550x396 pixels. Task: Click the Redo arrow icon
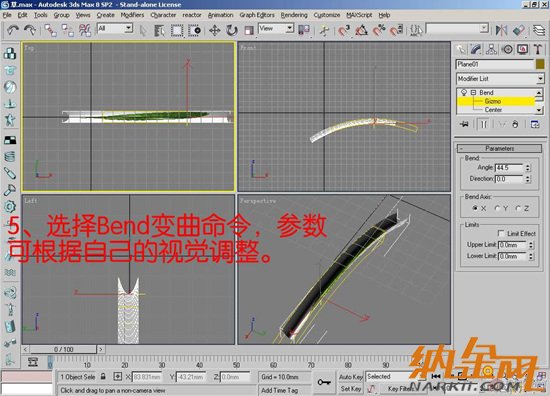[30, 30]
